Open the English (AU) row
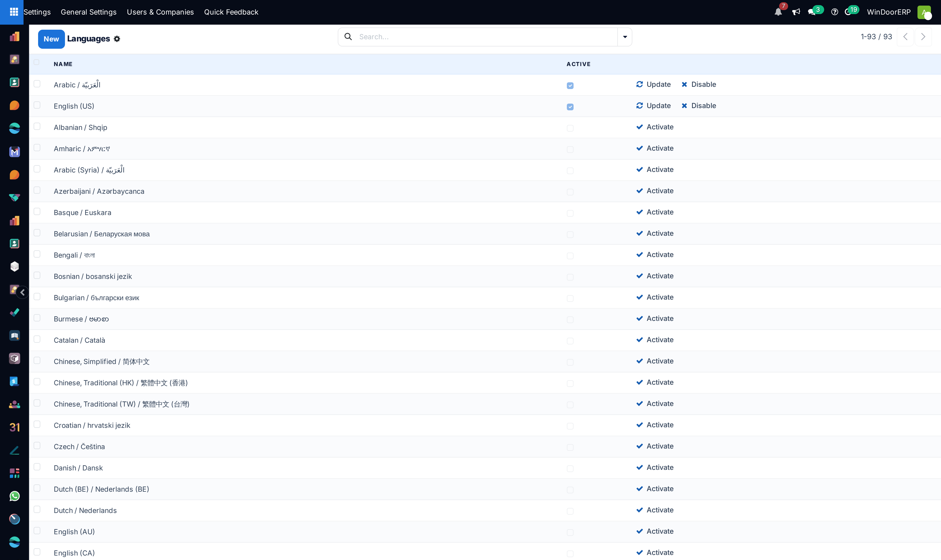941x560 pixels. pos(485,532)
